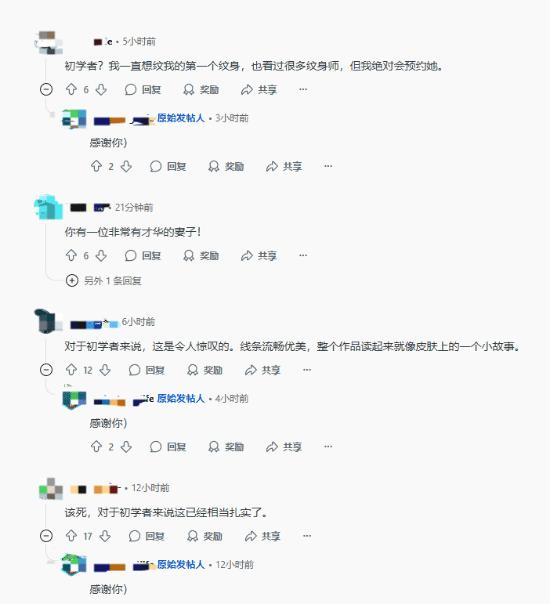
Task: Click avatar of the 12小时前 top-level commenter
Action: point(50,488)
